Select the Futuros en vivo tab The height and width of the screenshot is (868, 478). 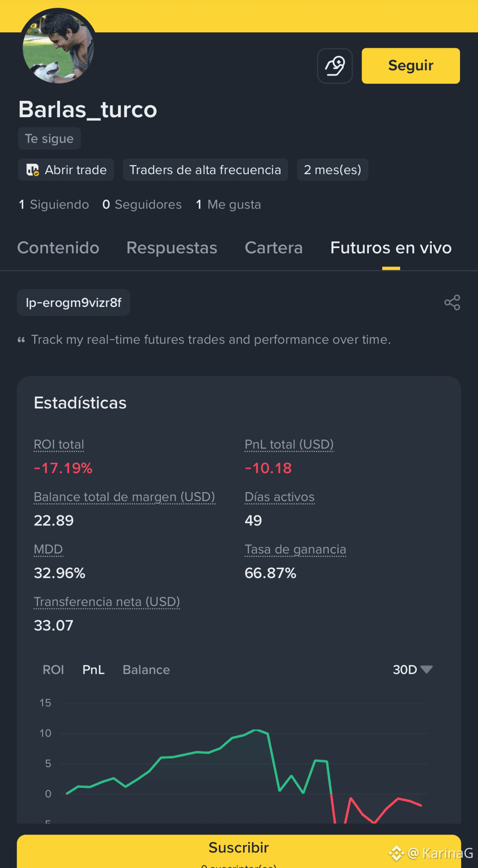[391, 248]
